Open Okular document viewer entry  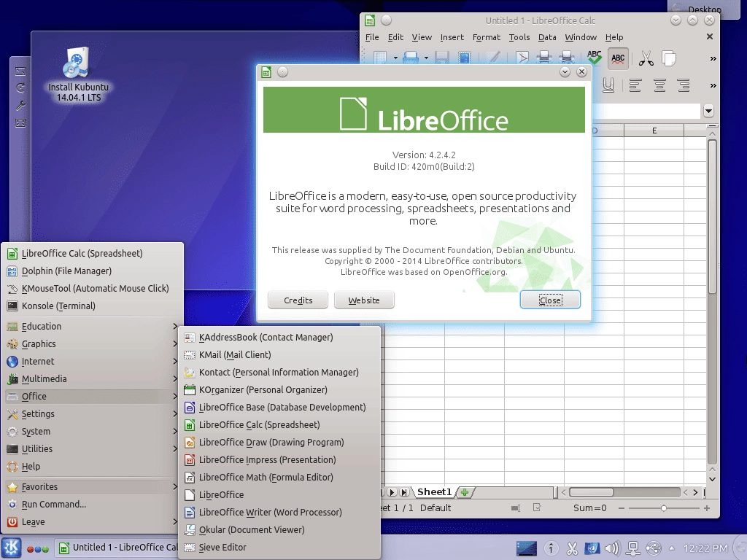pyautogui.click(x=280, y=529)
